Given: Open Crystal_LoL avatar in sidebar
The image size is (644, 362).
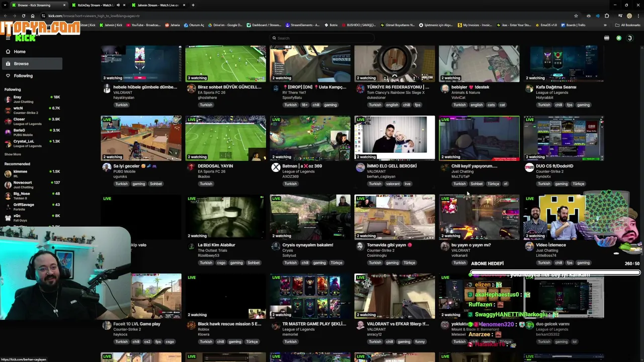Looking at the screenshot, I should tap(8, 143).
